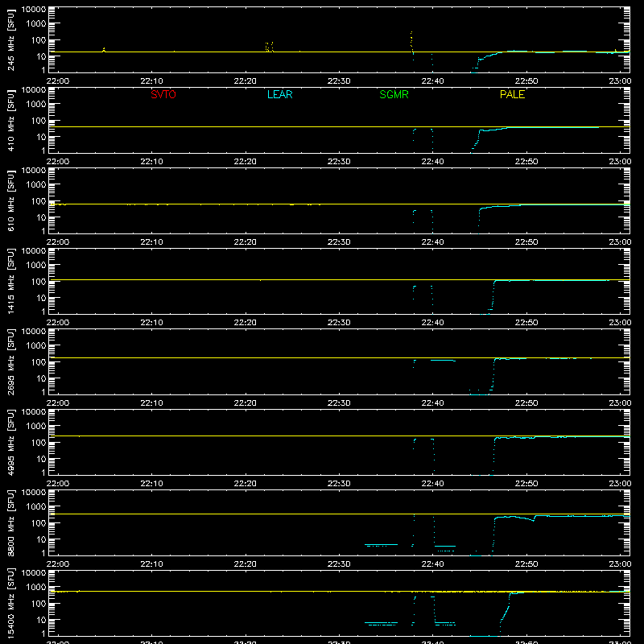
Task: Click the '15400 MHz [SFU]' axis title
Action: pyautogui.click(x=11, y=604)
